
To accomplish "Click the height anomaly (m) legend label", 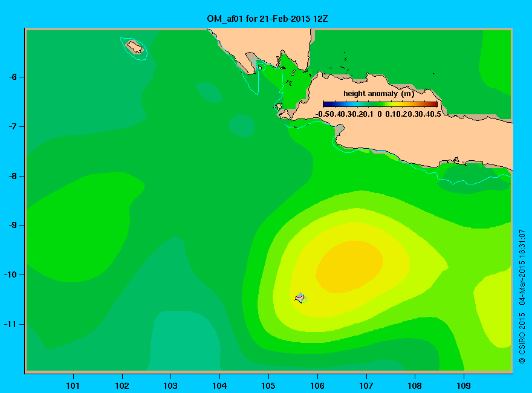I will 378,94.
